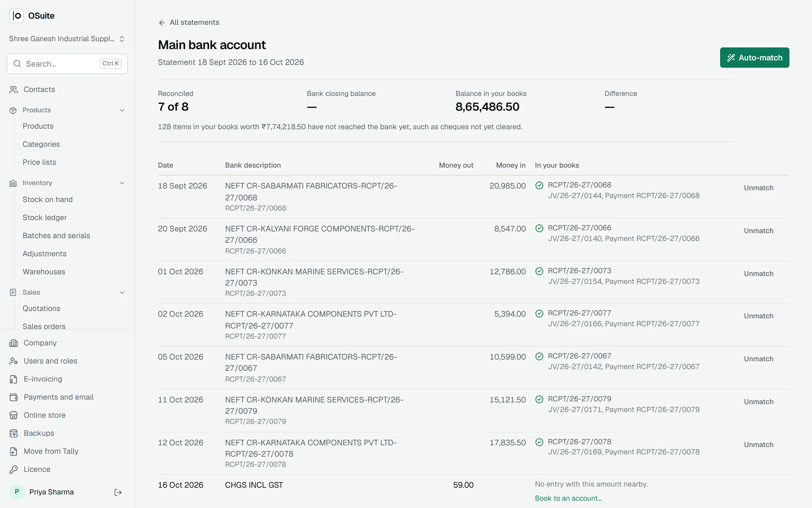
Task: Click the Payments and email icon
Action: click(x=14, y=397)
